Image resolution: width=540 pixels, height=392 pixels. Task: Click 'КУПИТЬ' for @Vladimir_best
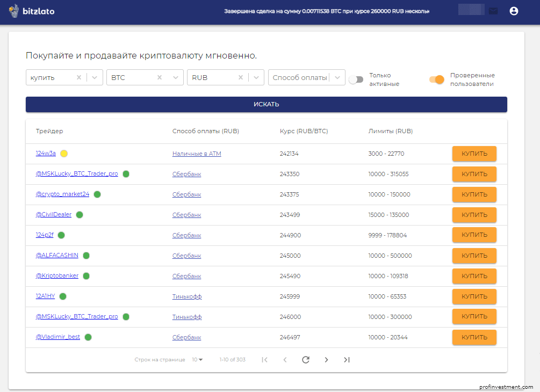(x=474, y=337)
